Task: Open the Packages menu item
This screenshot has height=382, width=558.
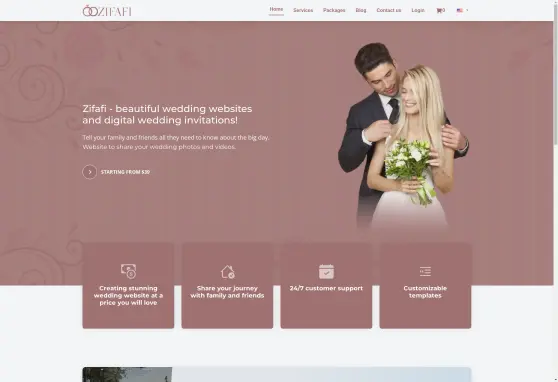Action: tap(334, 10)
